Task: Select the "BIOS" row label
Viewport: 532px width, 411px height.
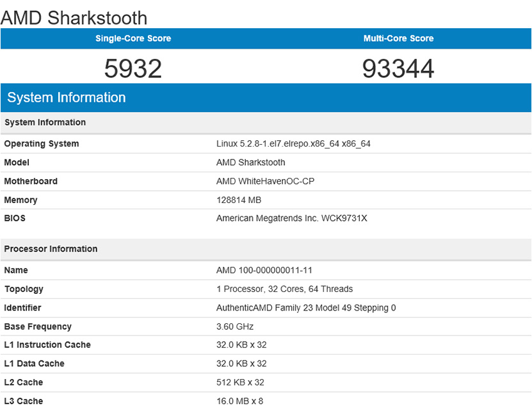Action: pos(15,218)
